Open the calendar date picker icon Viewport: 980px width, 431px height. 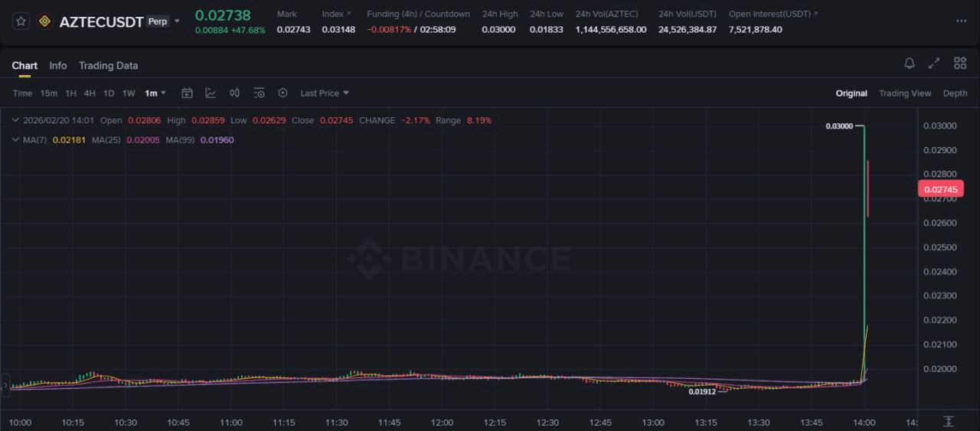[187, 93]
